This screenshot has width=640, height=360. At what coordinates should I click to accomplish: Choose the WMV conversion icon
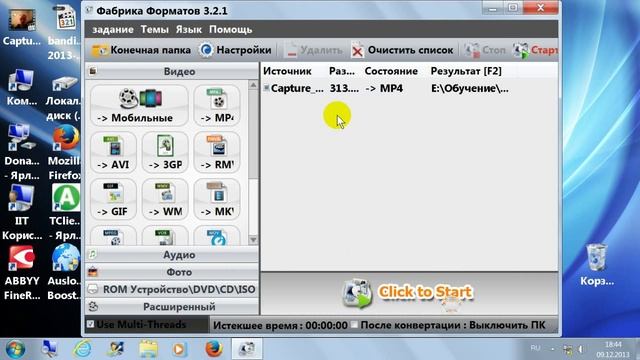[165, 199]
